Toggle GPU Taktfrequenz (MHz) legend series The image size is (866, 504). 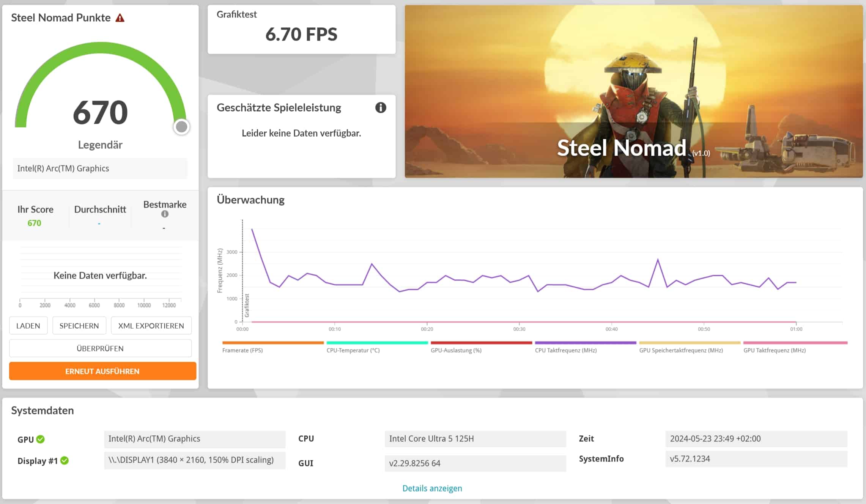(x=774, y=350)
